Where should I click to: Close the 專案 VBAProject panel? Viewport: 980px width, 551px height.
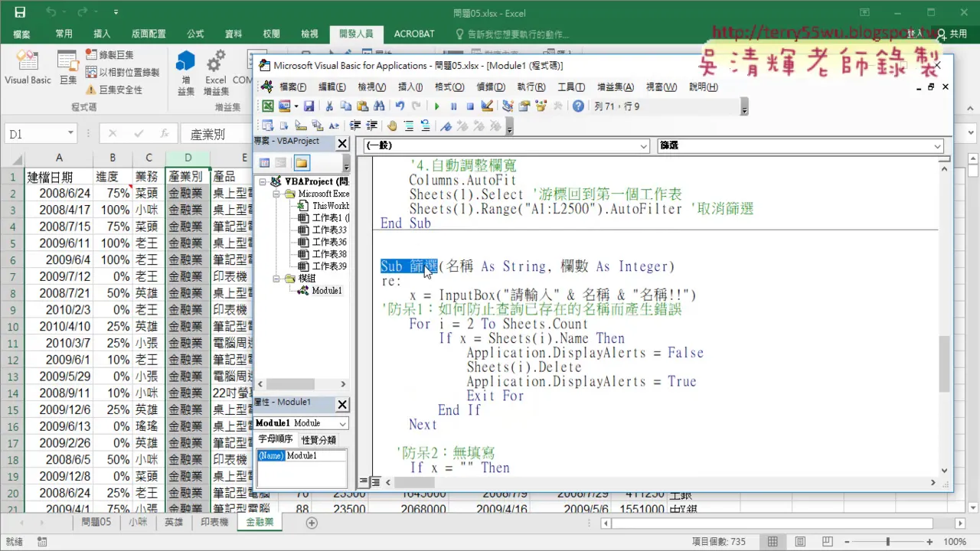point(342,143)
